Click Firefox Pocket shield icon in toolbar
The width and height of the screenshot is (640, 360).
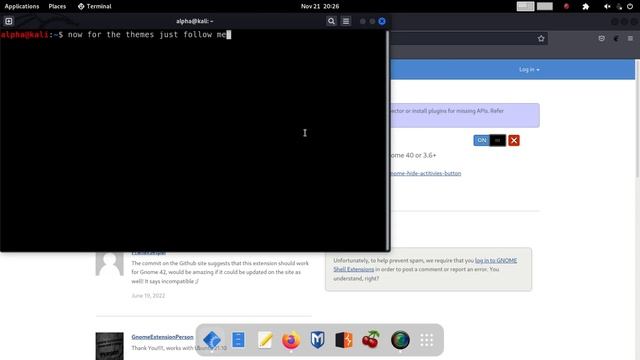(x=602, y=38)
